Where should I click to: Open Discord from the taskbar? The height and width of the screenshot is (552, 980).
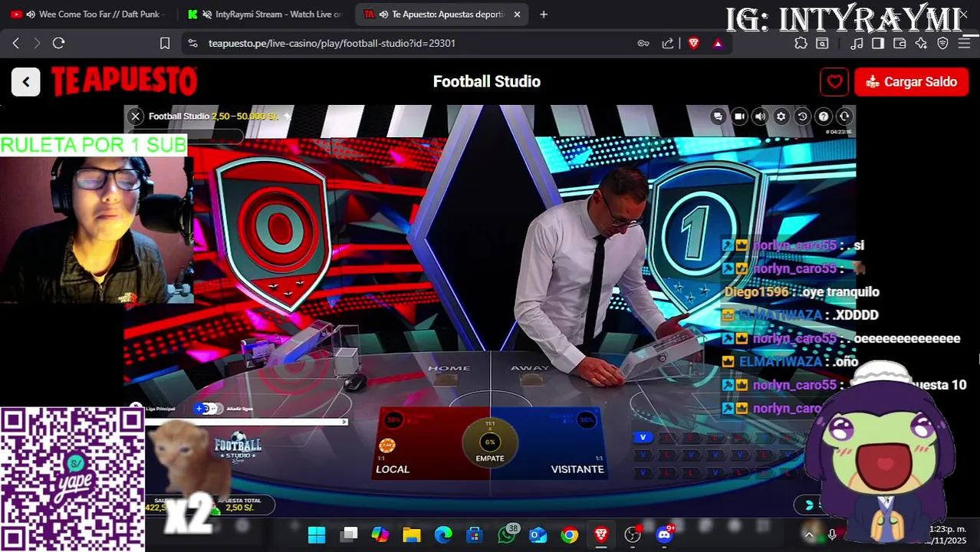[x=664, y=534]
